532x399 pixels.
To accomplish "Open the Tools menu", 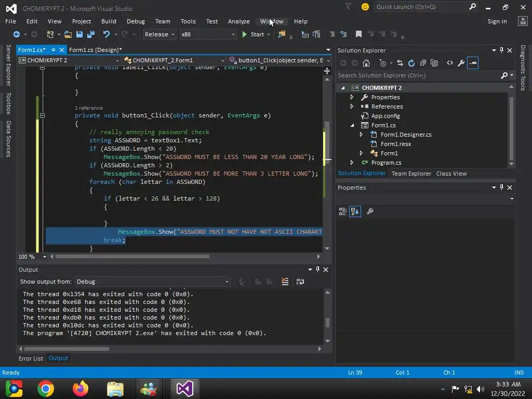I will pyautogui.click(x=188, y=21).
